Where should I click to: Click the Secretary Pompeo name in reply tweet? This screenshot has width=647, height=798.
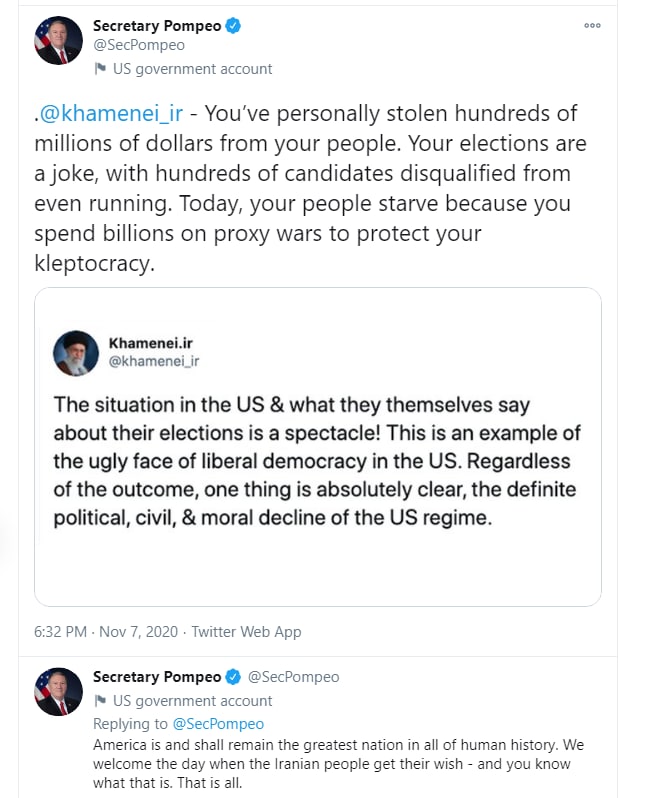click(x=157, y=677)
